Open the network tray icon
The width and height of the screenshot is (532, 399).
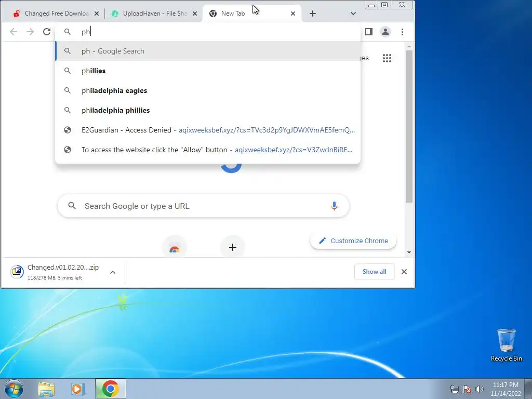[454, 389]
